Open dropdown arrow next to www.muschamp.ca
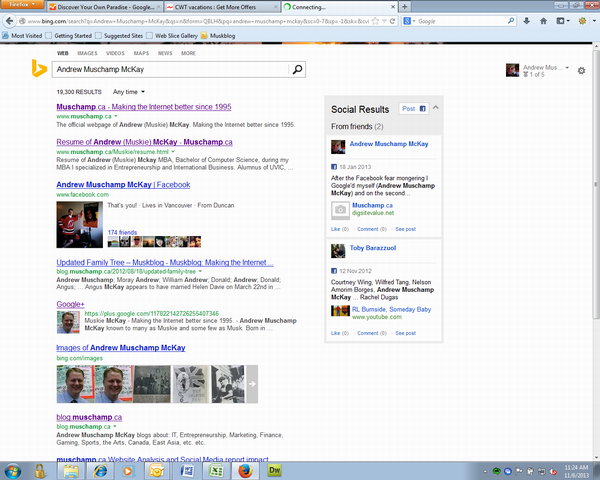The height and width of the screenshot is (480, 600). (x=116, y=116)
